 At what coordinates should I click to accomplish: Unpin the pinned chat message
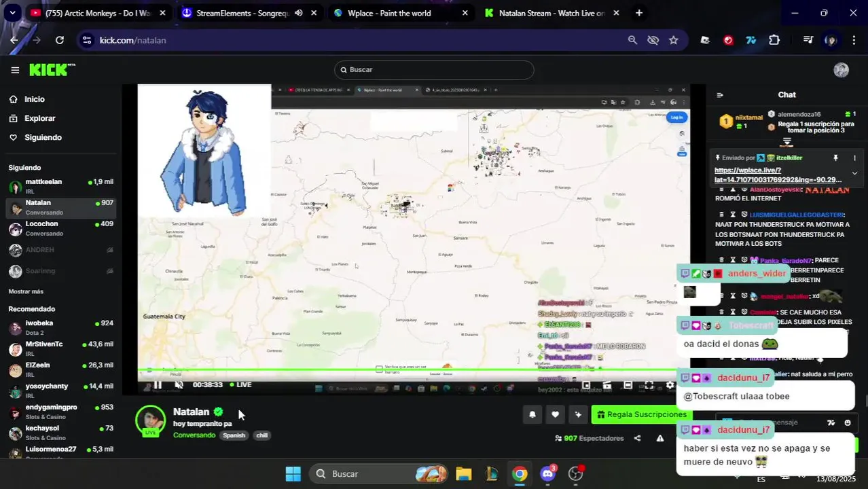(x=835, y=158)
